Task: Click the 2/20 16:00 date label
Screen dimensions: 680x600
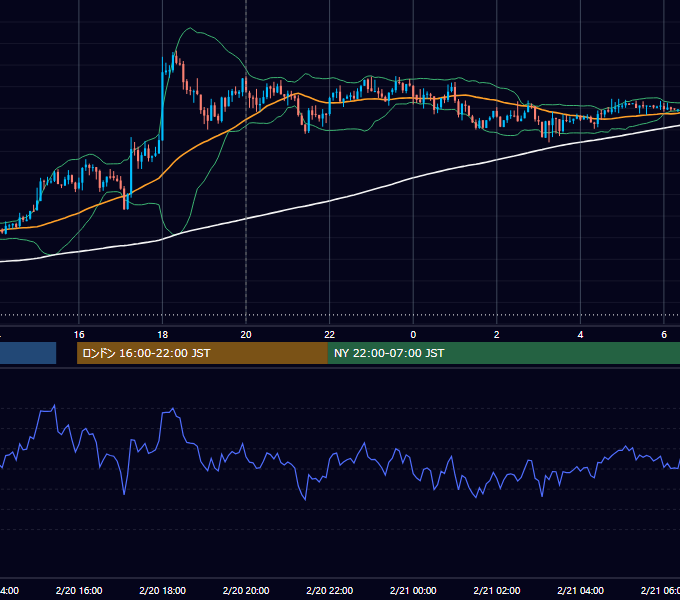Action: [79, 590]
